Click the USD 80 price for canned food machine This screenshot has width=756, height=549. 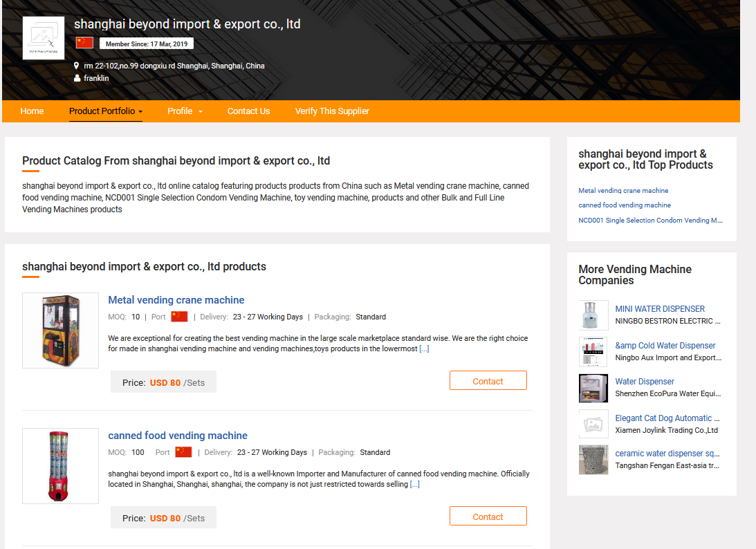(x=165, y=518)
